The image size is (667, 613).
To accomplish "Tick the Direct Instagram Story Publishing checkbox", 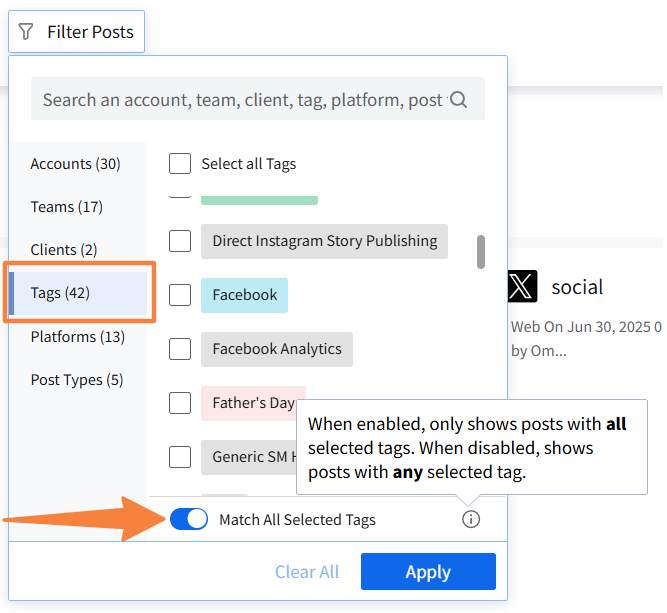I will (180, 241).
